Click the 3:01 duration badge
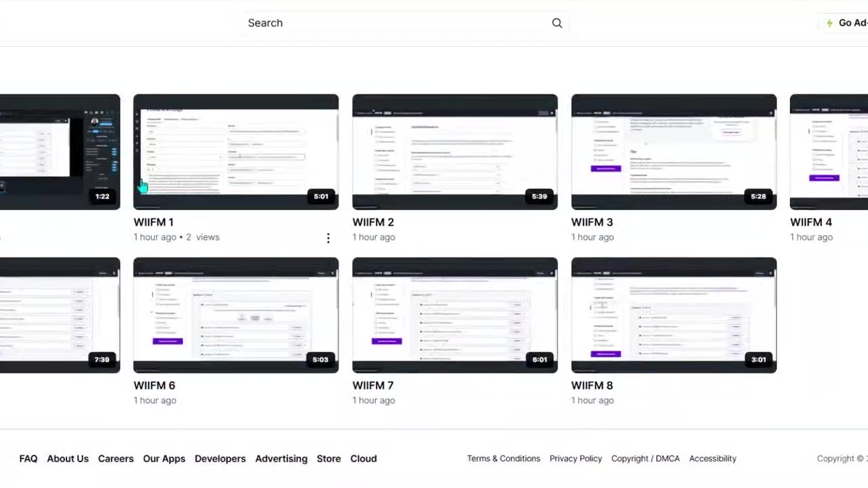This screenshot has width=868, height=488. click(x=759, y=360)
